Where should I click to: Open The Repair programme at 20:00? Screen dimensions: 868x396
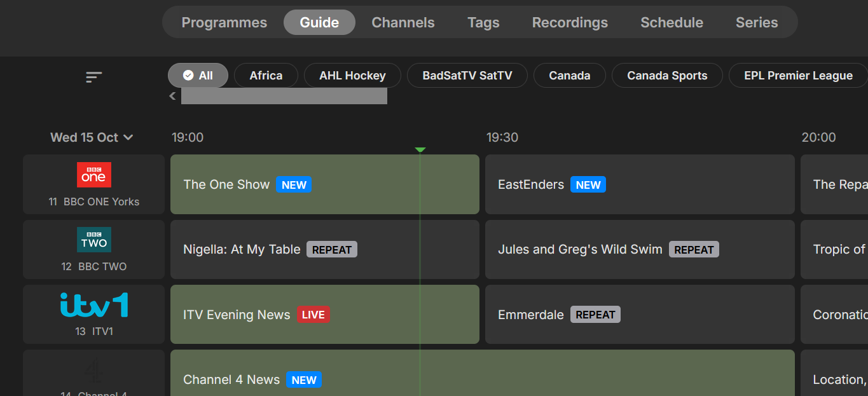tap(834, 184)
